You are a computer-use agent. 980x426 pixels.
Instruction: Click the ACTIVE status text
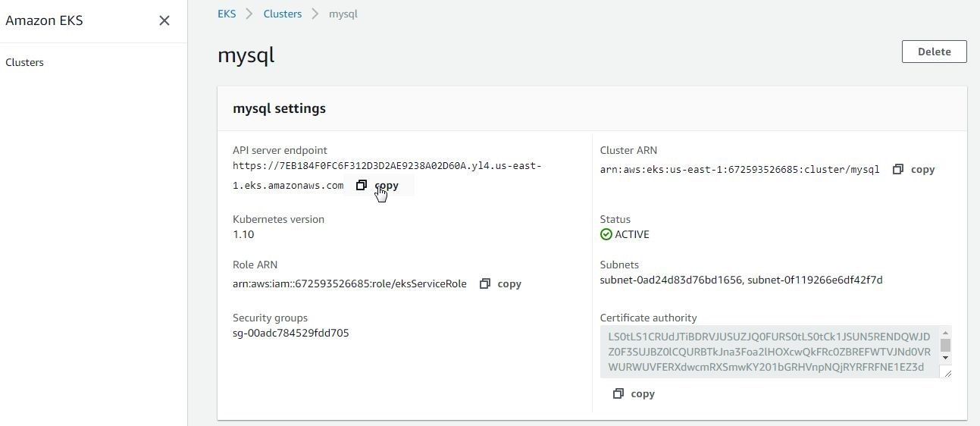[632, 234]
